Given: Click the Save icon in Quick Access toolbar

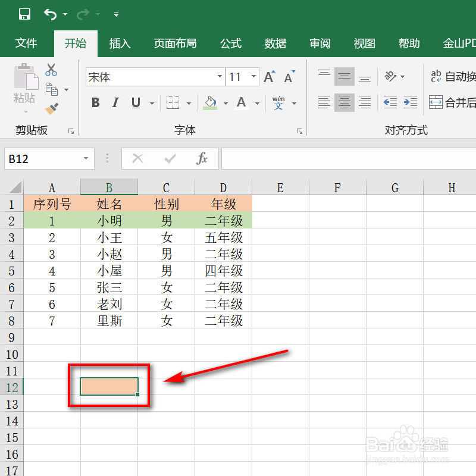Looking at the screenshot, I should [x=24, y=14].
